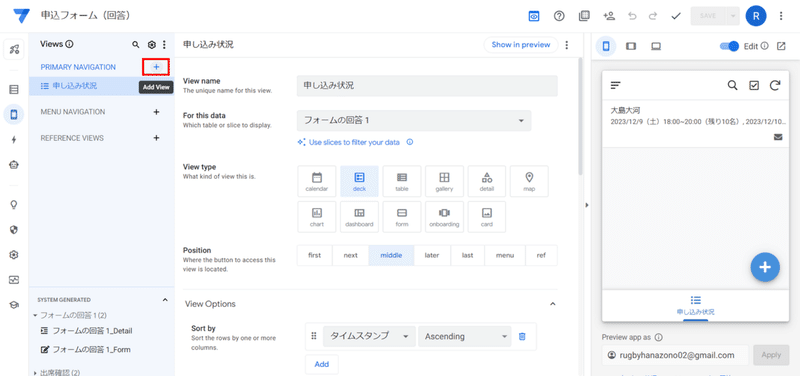This screenshot has width=800, height=376.
Task: Select dashboard view type
Action: 359,217
